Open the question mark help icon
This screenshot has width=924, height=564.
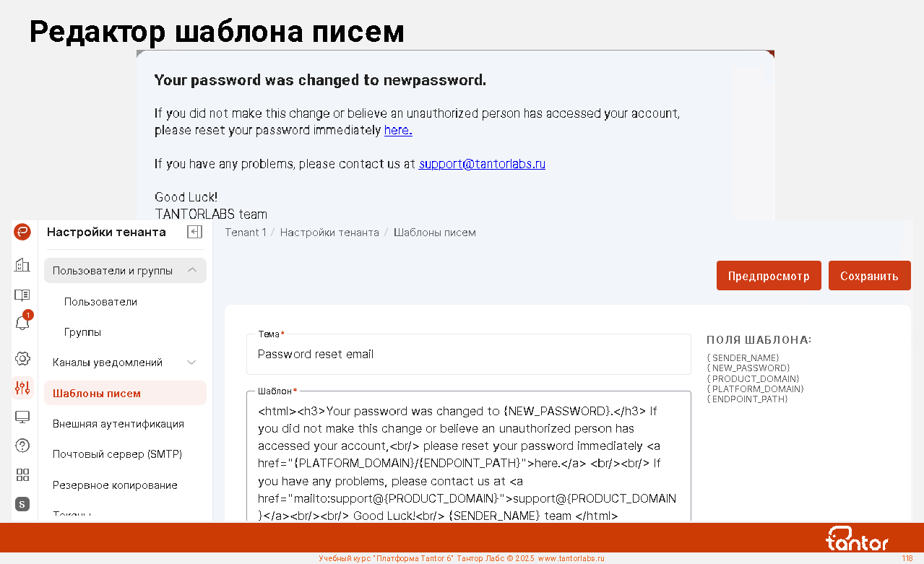(22, 446)
